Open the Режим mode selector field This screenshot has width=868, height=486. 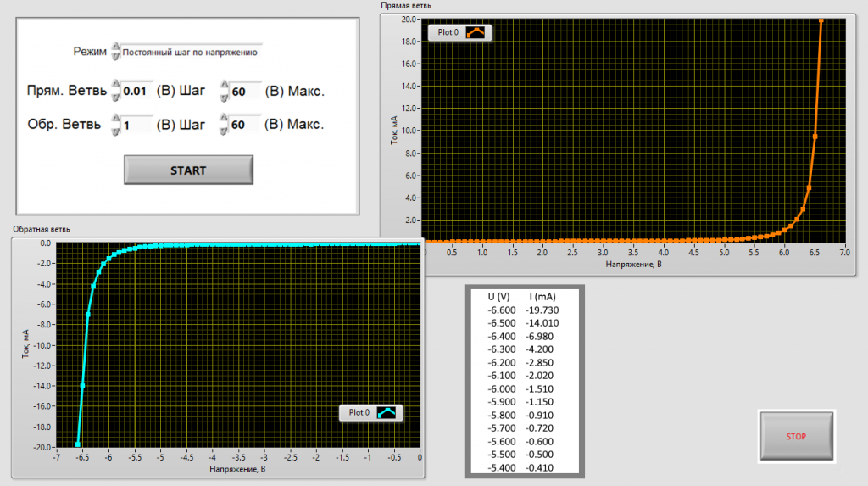192,53
